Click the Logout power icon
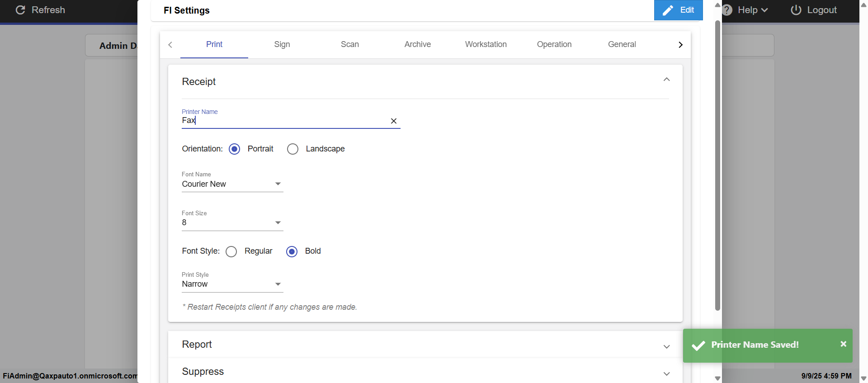Screen dimensions: 868x383 point(796,10)
